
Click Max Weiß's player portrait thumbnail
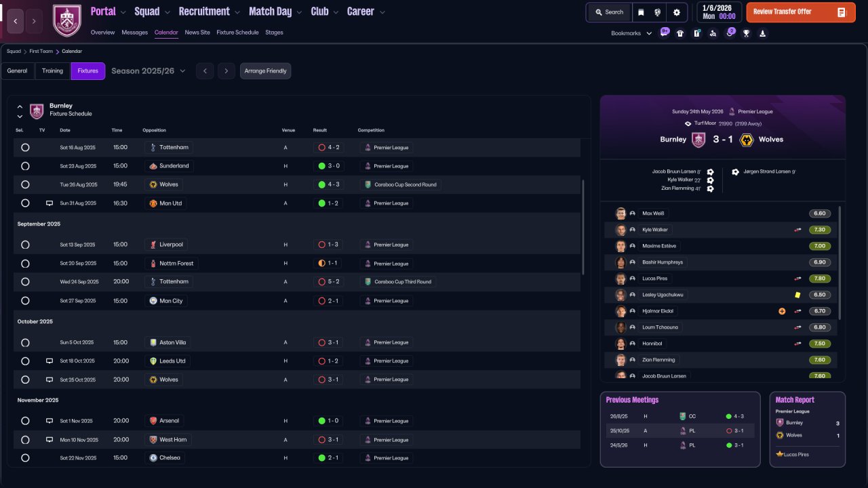coord(620,213)
